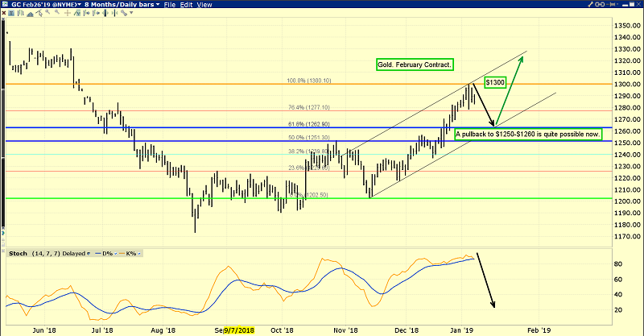Viewport: 644px width, 336px height.
Task: Click the highlighted 9/7/2018 date marker
Action: pos(238,330)
